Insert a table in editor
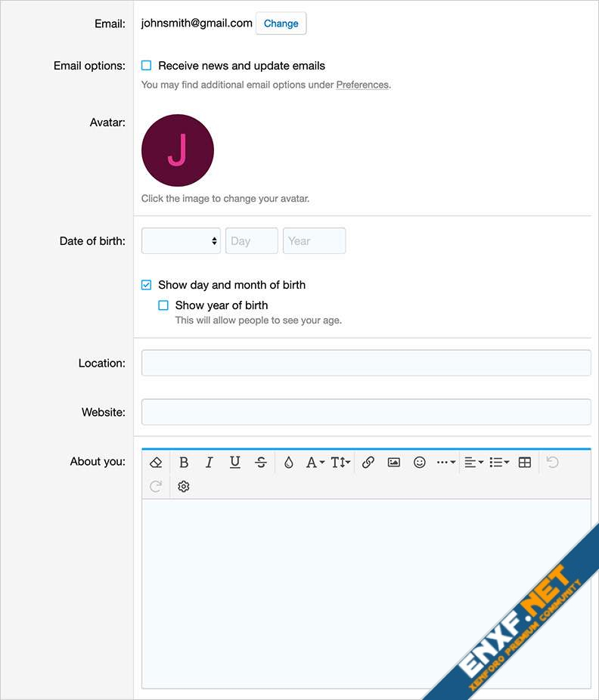This screenshot has width=599, height=700. click(525, 463)
